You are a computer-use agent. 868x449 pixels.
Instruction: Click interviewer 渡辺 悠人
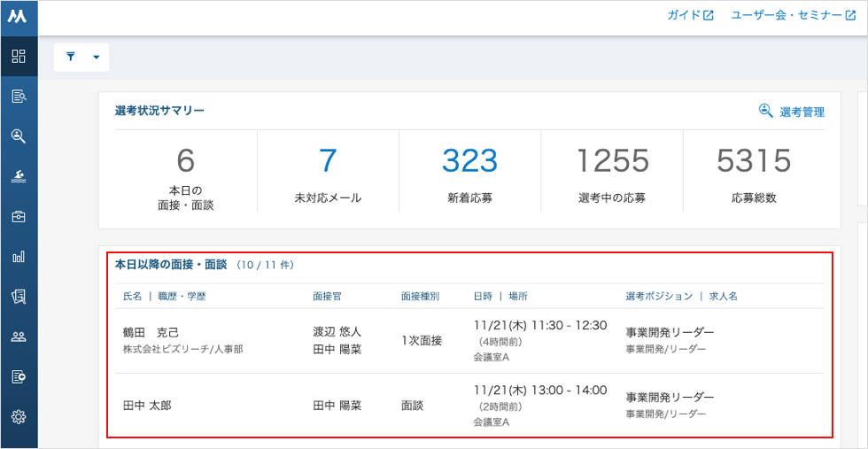click(x=337, y=331)
